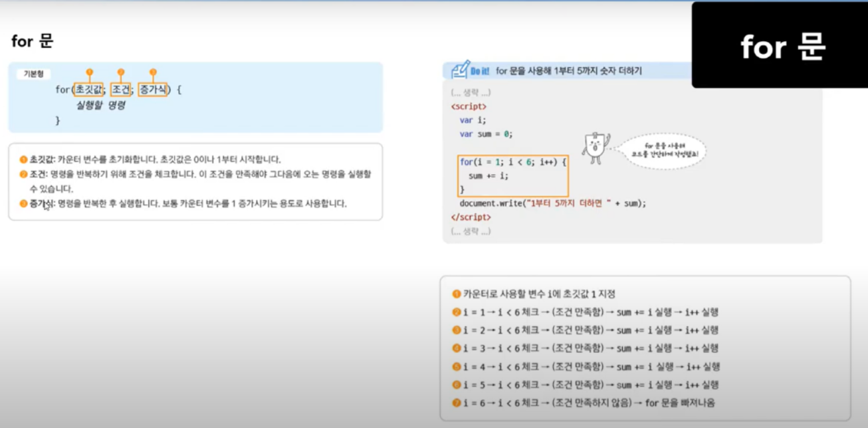Click the 'sum += i;' code line
Screen dimensions: 868x428
tap(488, 175)
